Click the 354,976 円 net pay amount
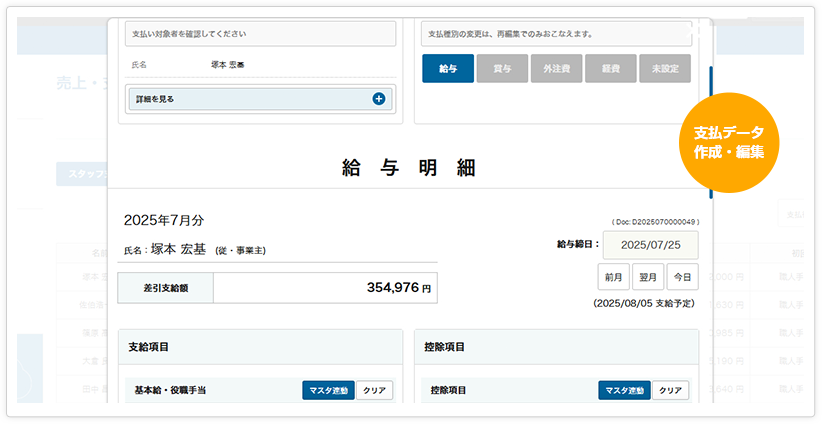The image size is (822, 424). [x=398, y=287]
